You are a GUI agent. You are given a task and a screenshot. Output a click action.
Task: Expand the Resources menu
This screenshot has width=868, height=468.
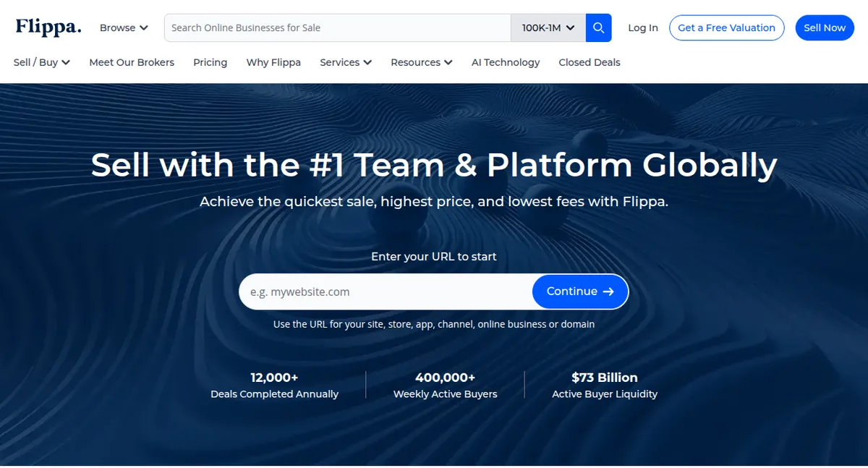coord(422,62)
